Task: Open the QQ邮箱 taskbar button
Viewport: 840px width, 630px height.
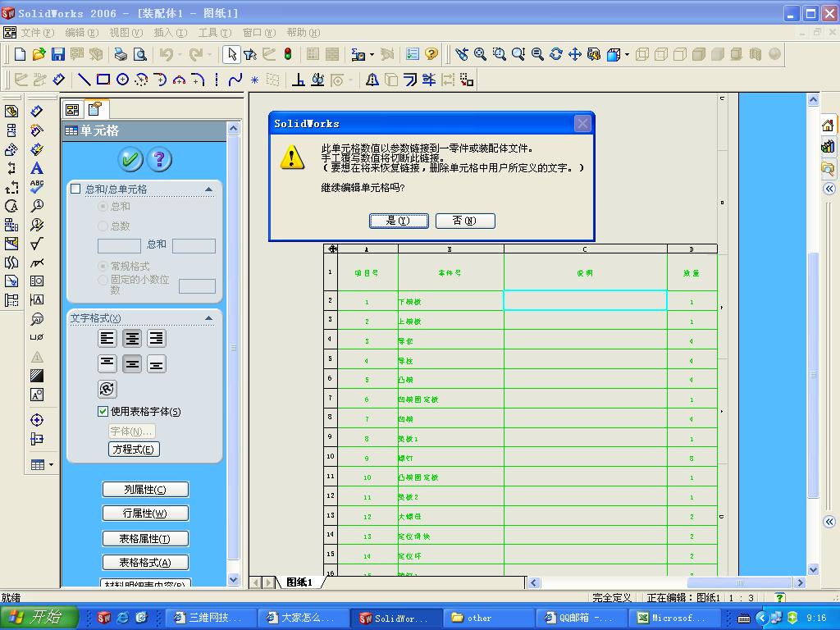Action: [x=582, y=618]
